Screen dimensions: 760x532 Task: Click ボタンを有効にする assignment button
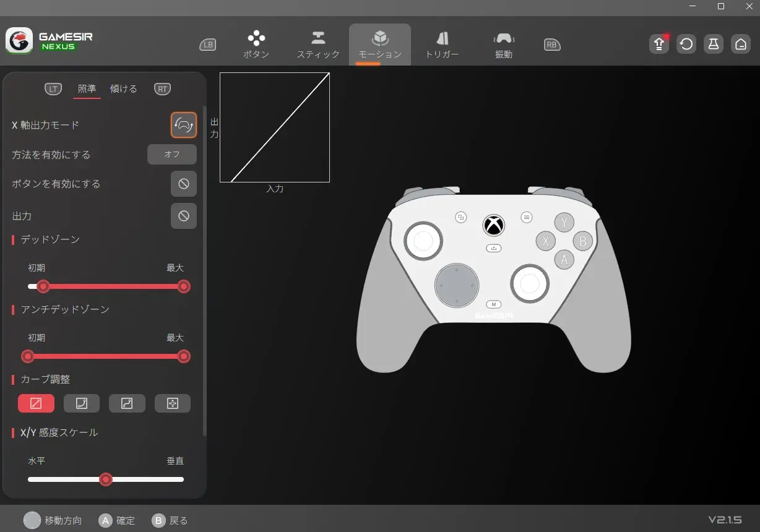tap(184, 184)
